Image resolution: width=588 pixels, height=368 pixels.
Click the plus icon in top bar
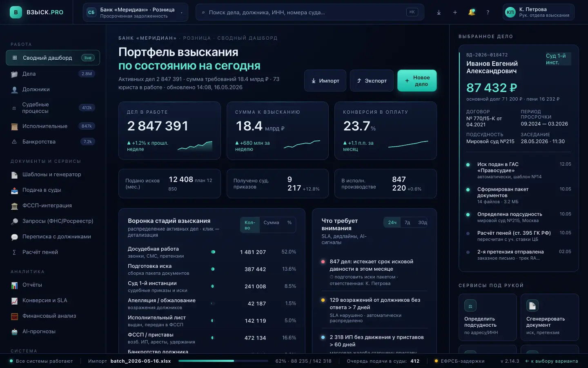[x=455, y=12]
